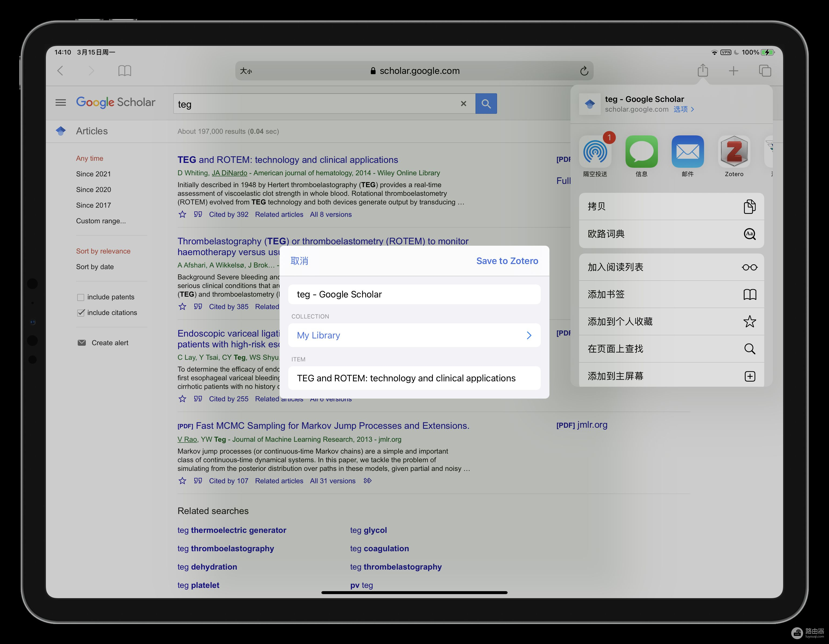Open V Rao author profile
Image resolution: width=829 pixels, height=644 pixels.
187,439
